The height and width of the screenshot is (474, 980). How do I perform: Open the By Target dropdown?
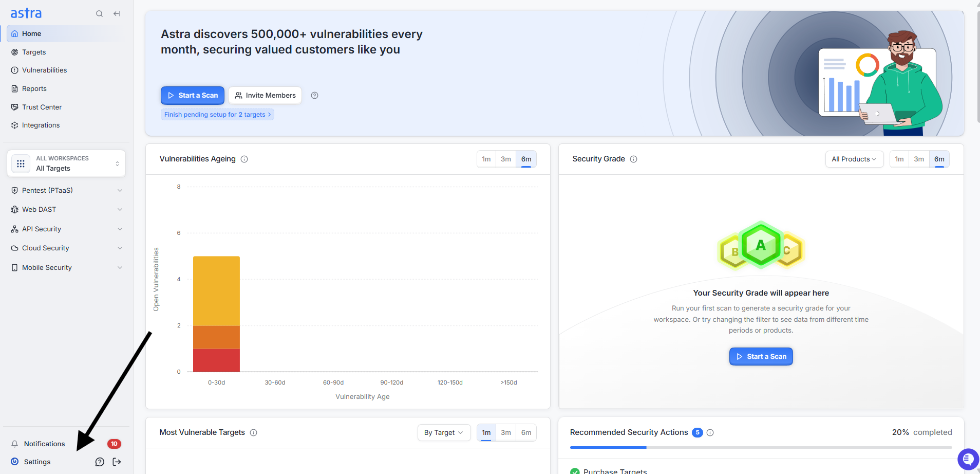tap(444, 433)
